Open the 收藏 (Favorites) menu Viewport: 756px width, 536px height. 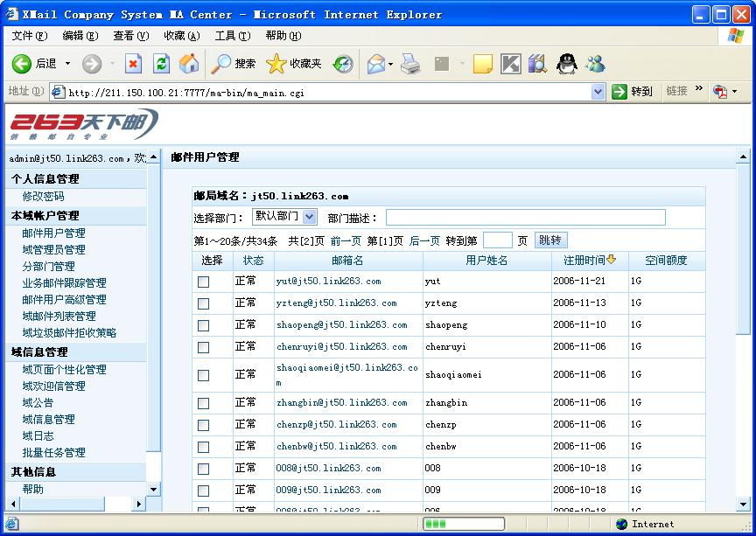(181, 36)
